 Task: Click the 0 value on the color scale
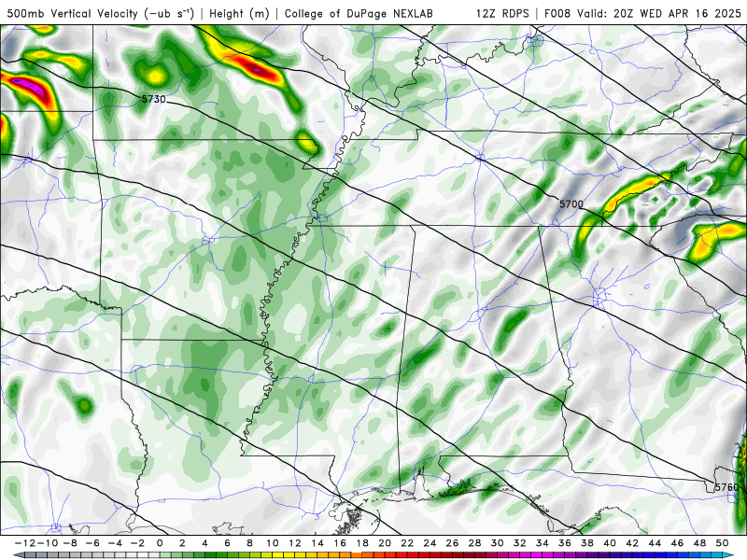point(160,543)
